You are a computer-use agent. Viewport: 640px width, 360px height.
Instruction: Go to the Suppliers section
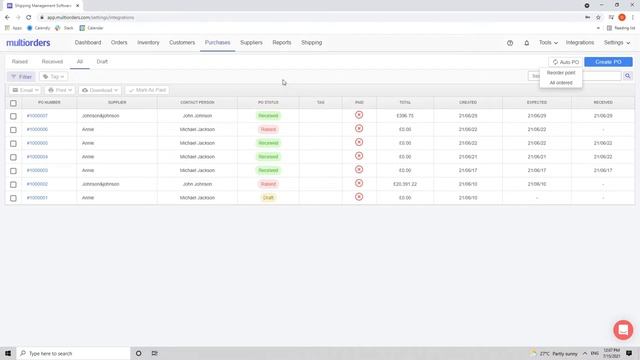(251, 42)
